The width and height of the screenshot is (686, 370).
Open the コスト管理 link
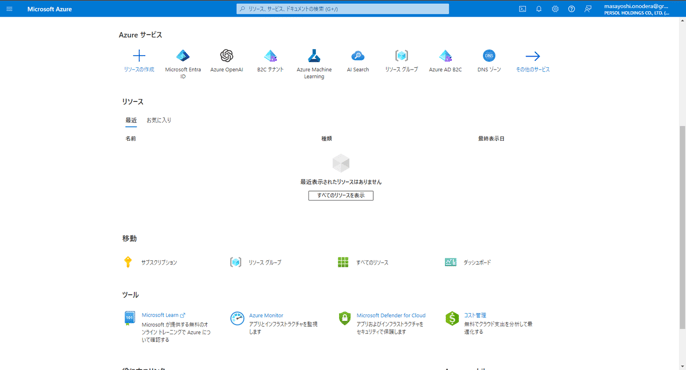point(475,315)
